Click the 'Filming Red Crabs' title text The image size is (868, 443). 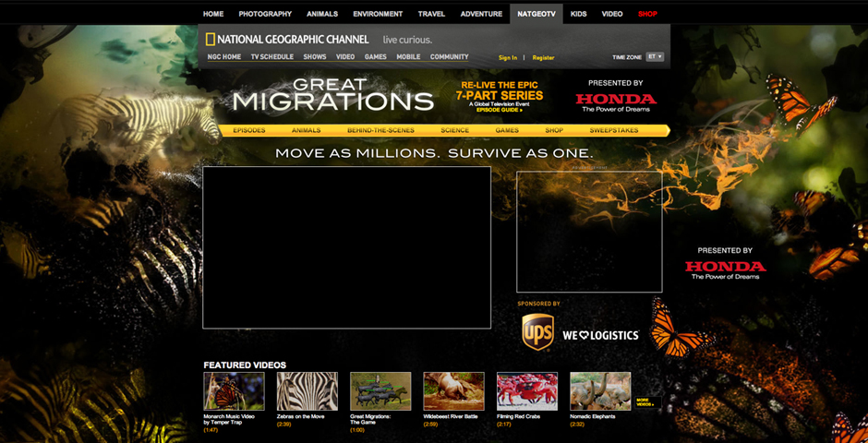[x=518, y=416]
